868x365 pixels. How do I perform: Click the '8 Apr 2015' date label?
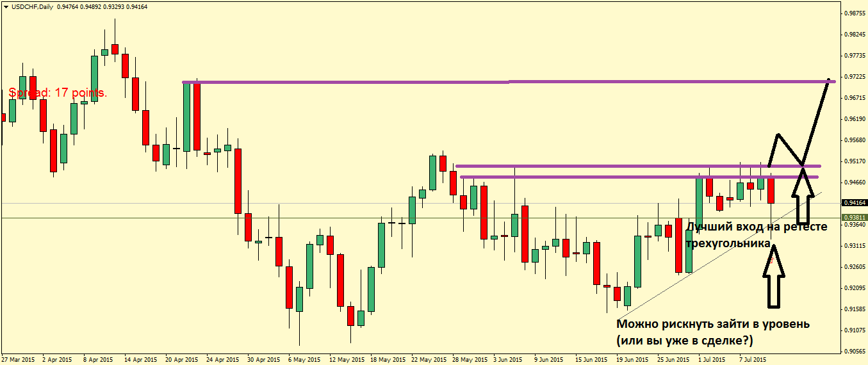99,360
